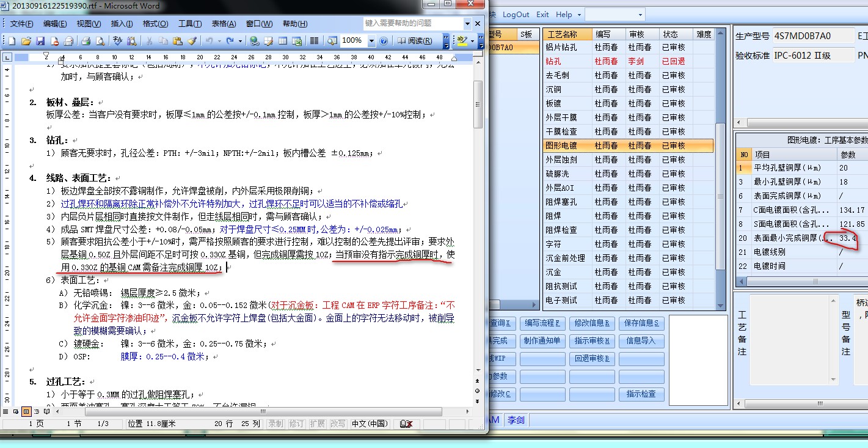Open the combo box next to Help in ERP window
The image size is (868, 448).
point(615,14)
